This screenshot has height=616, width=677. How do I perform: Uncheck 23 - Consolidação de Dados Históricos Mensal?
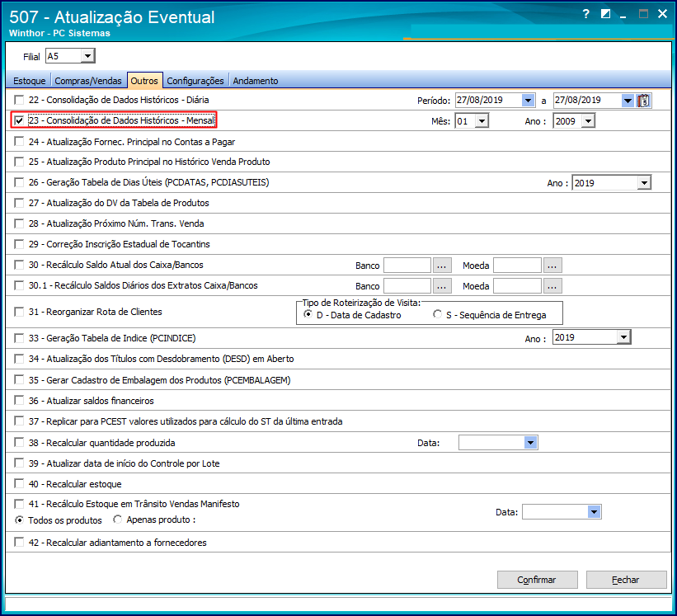19,121
